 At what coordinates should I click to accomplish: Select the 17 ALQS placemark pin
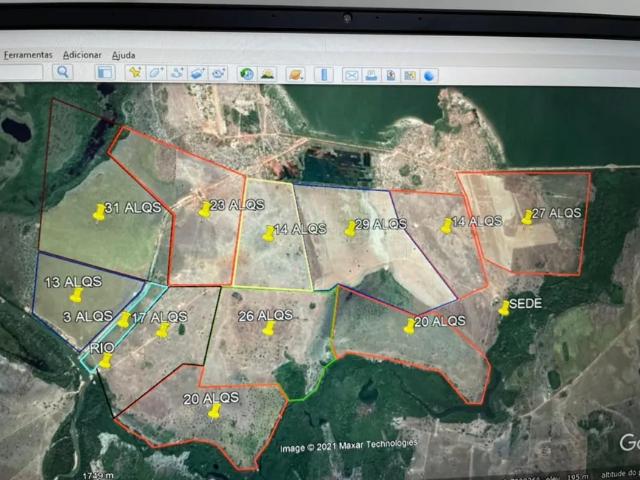click(x=163, y=330)
